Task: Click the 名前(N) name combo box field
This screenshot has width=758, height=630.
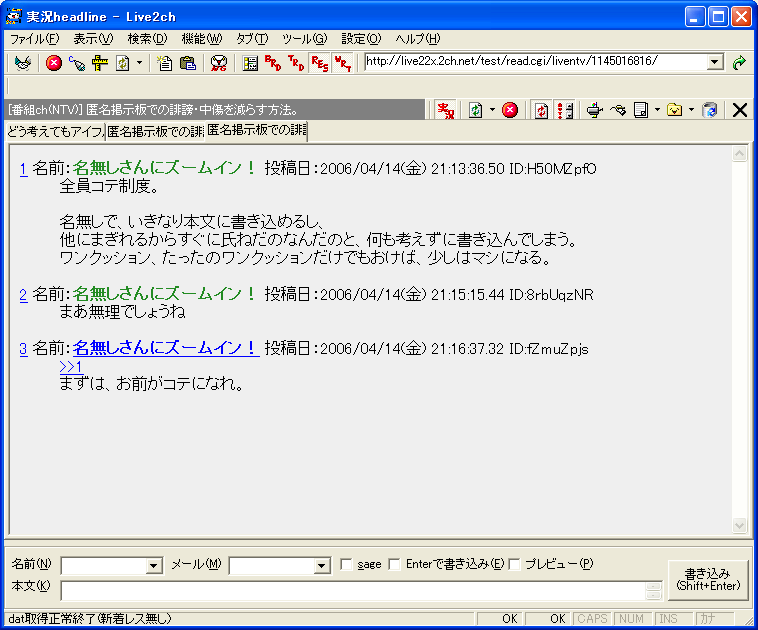Action: coord(103,565)
